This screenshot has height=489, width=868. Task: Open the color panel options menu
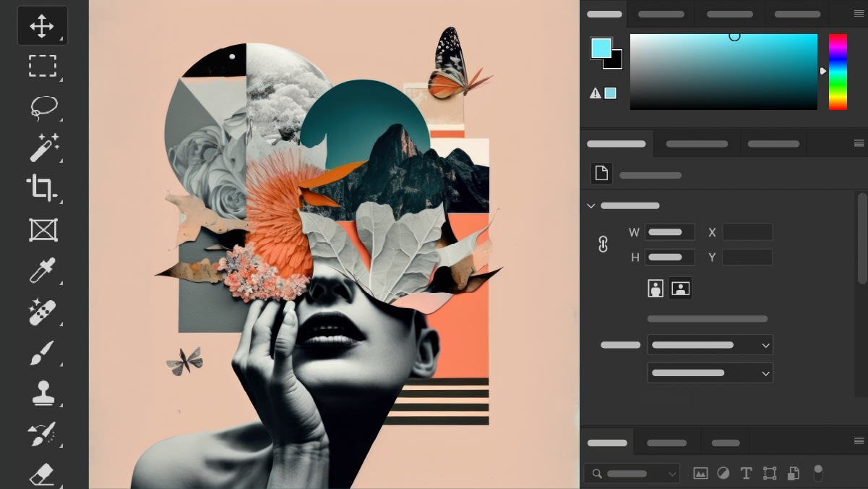(859, 14)
